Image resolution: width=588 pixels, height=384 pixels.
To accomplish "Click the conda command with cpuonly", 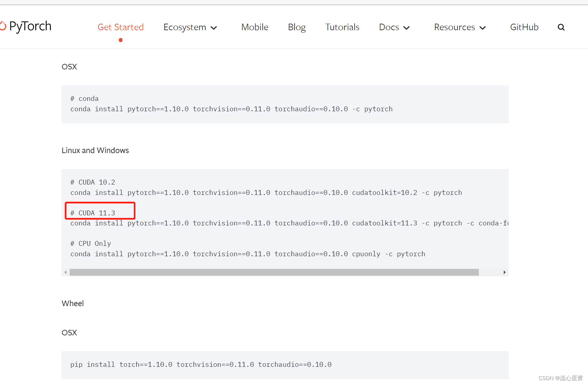I will tap(248, 254).
